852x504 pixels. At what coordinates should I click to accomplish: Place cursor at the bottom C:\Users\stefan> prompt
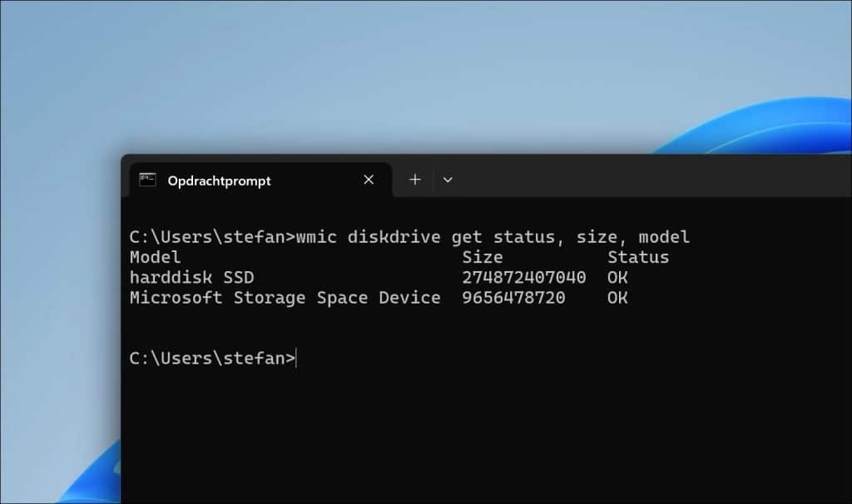(x=212, y=358)
